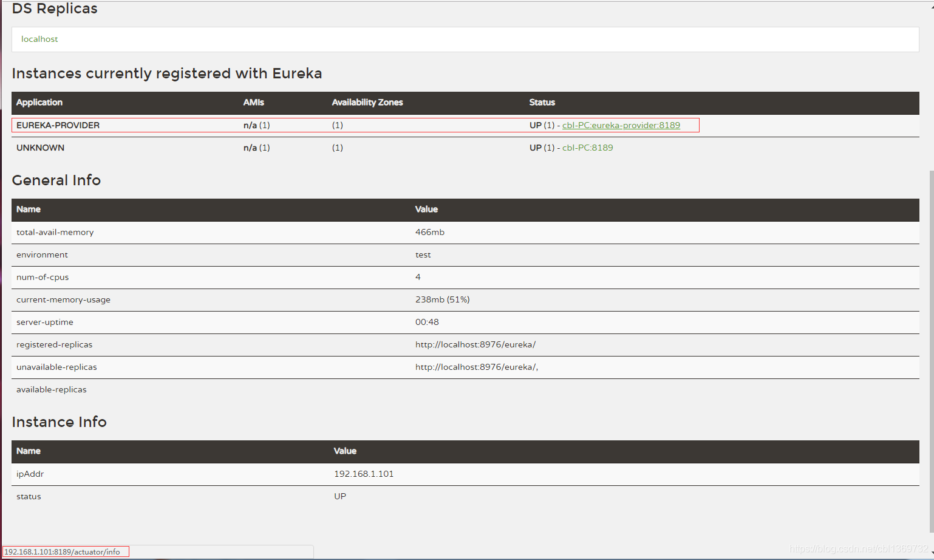Click the ipAddr value 192.168.1.101
The height and width of the screenshot is (560, 934).
pyautogui.click(x=363, y=474)
